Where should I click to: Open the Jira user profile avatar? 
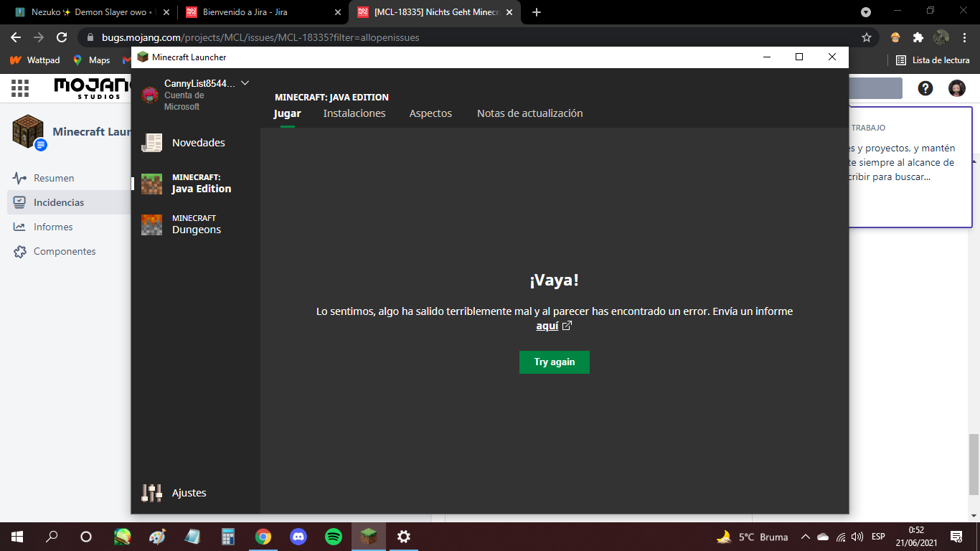click(957, 88)
